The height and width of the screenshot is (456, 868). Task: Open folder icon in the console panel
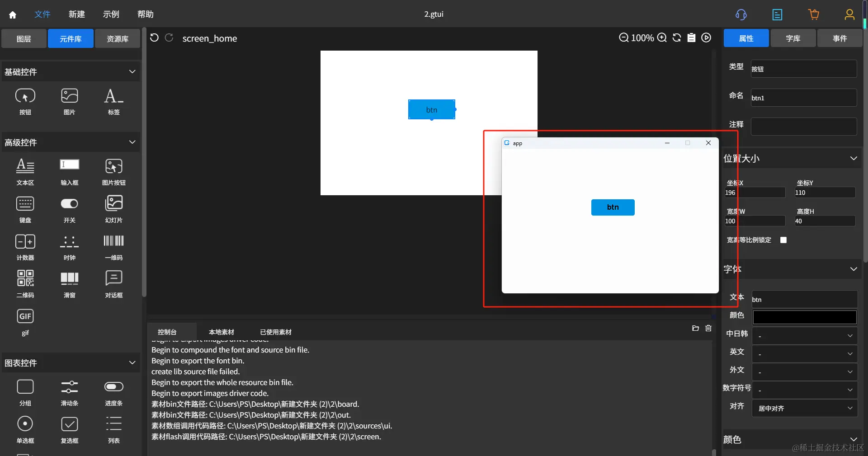[x=695, y=328]
